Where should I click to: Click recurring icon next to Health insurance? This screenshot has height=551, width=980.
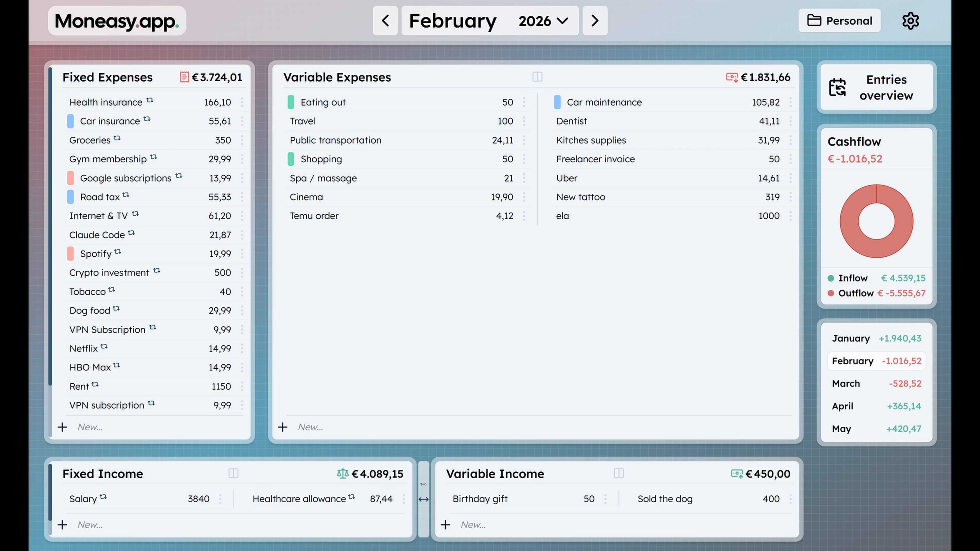pyautogui.click(x=150, y=100)
